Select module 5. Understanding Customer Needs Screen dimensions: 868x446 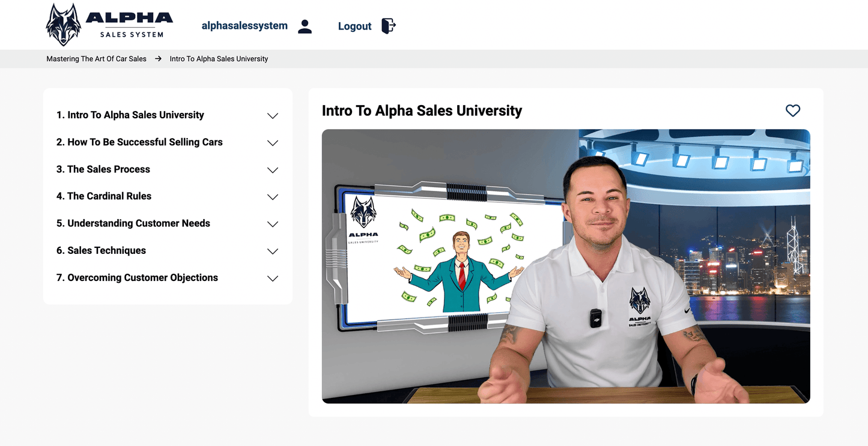(133, 223)
